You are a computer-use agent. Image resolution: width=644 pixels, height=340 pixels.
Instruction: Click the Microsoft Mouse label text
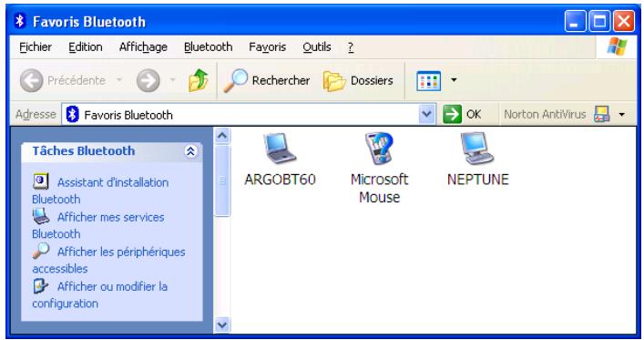[379, 189]
